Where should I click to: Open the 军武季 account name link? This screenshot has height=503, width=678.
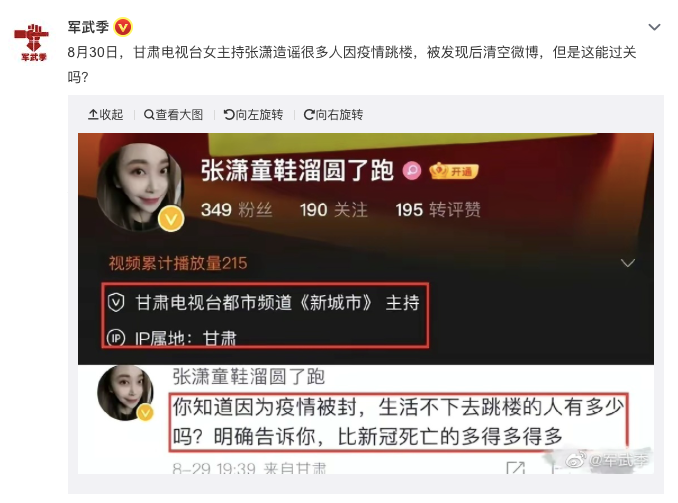tap(88, 27)
